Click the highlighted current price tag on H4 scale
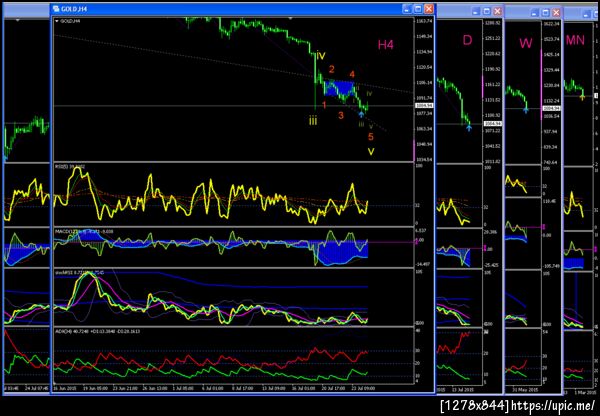Viewport: 600px width, 416px height. 425,105
